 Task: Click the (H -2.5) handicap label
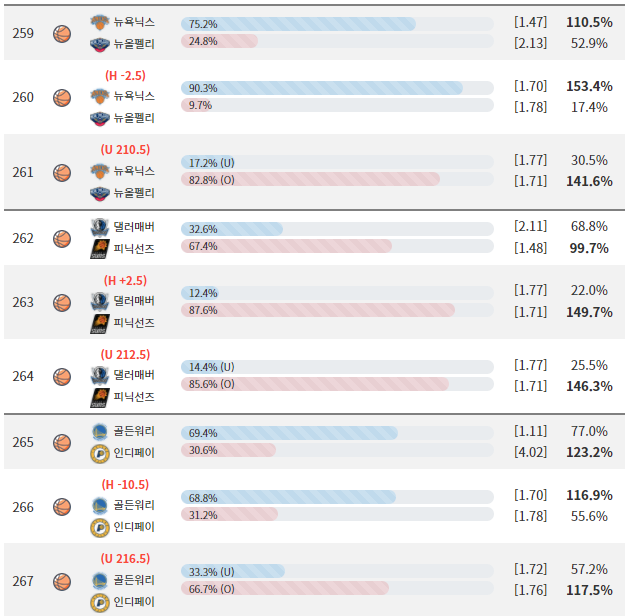125,75
